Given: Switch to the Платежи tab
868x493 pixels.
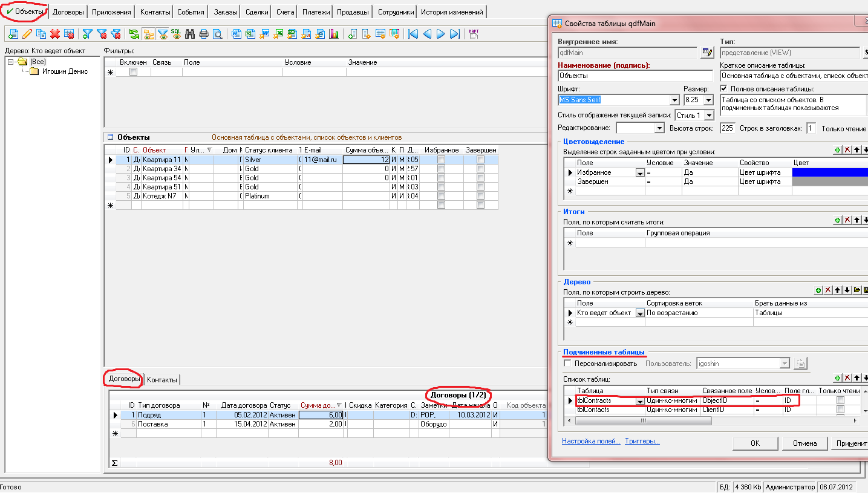Looking at the screenshot, I should (x=316, y=12).
